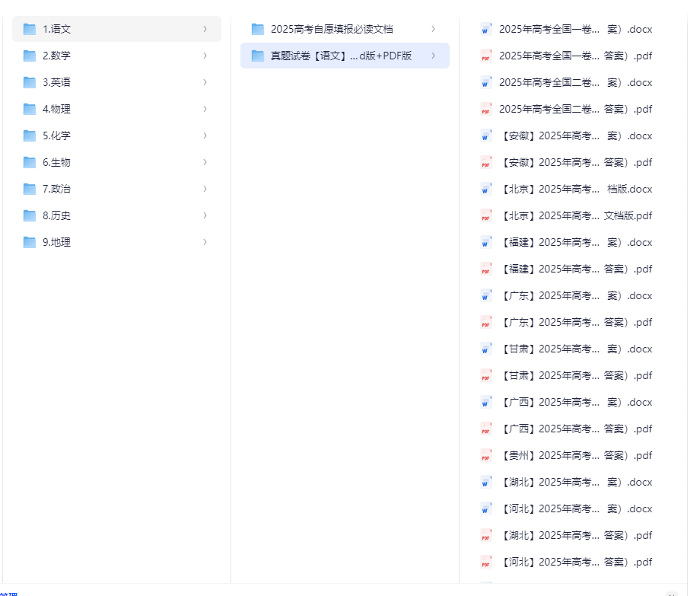Image resolution: width=700 pixels, height=596 pixels.
Task: Open file name 【安徽】2025年高考 ending .pdf
Action: click(575, 162)
